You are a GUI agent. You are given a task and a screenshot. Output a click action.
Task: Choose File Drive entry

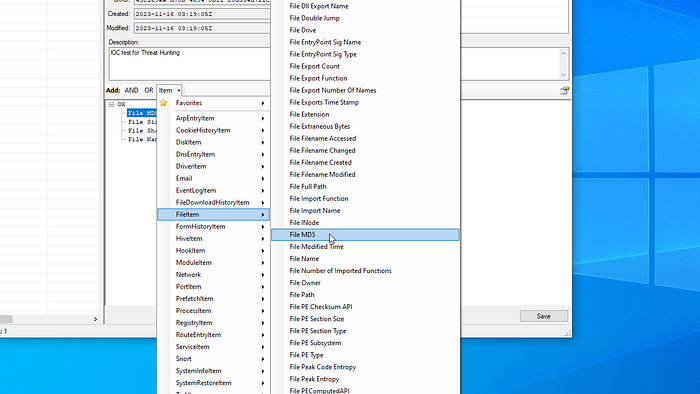click(x=365, y=30)
